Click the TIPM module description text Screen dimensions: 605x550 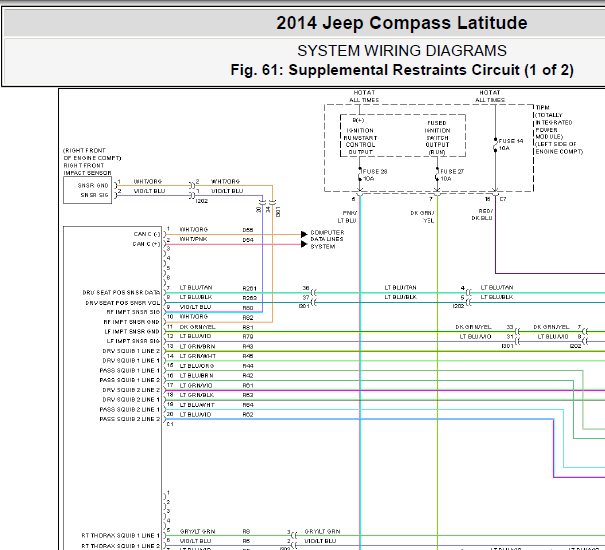559,129
